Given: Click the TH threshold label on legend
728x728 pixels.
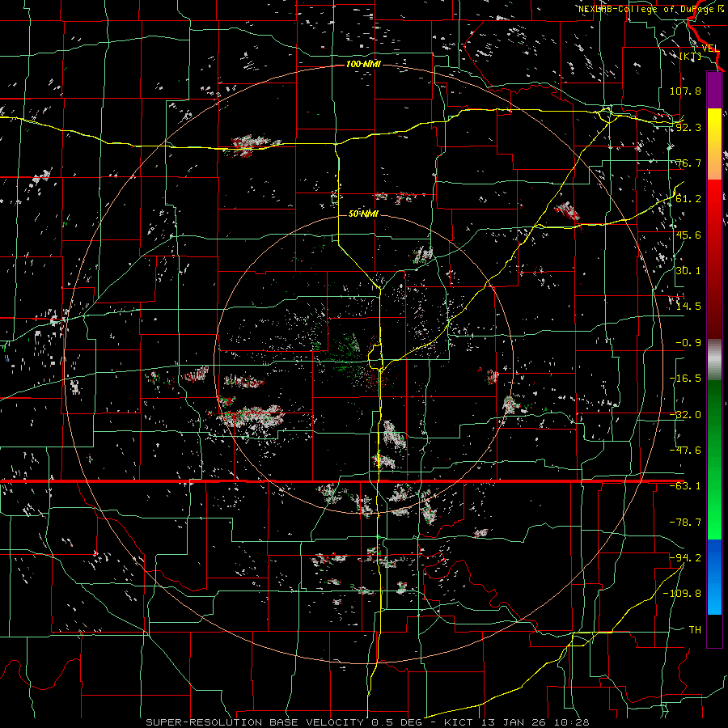Looking at the screenshot, I should (x=695, y=630).
